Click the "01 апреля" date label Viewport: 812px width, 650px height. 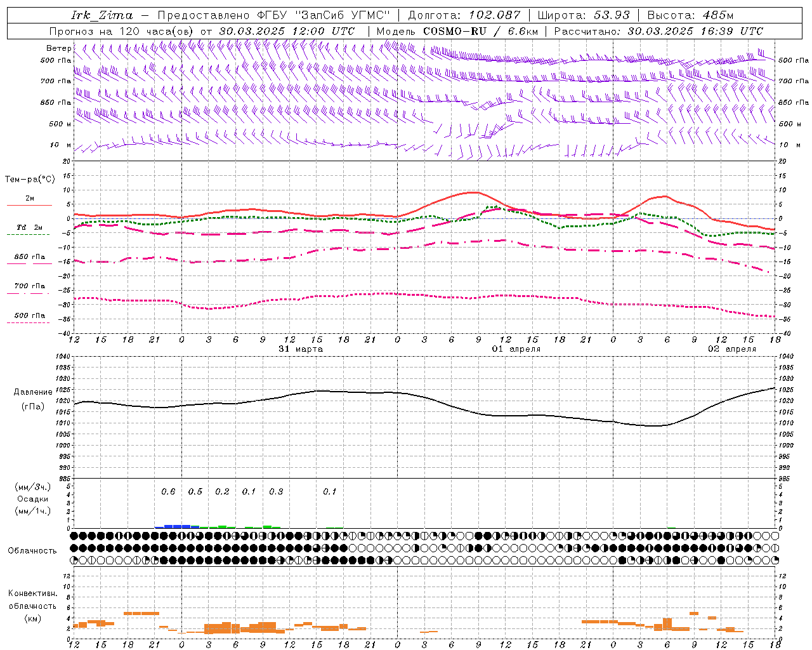pos(516,349)
